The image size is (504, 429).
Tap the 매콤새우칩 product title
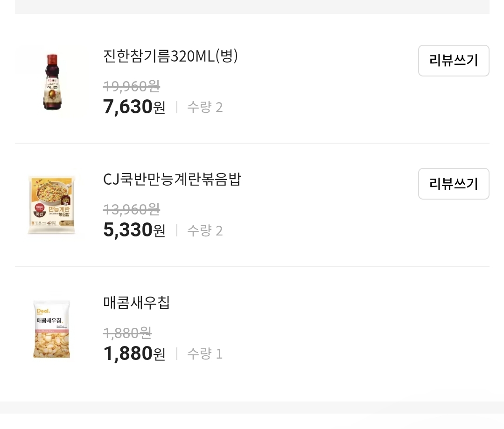tap(136, 303)
